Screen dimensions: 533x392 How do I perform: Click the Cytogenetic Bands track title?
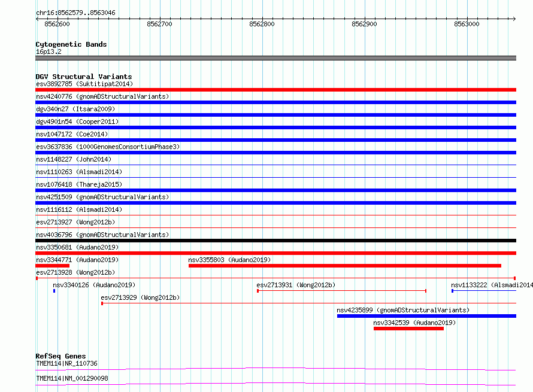coord(71,44)
